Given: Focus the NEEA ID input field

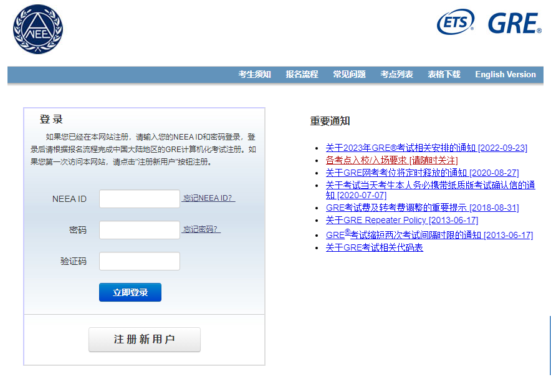Looking at the screenshot, I should pyautogui.click(x=140, y=199).
